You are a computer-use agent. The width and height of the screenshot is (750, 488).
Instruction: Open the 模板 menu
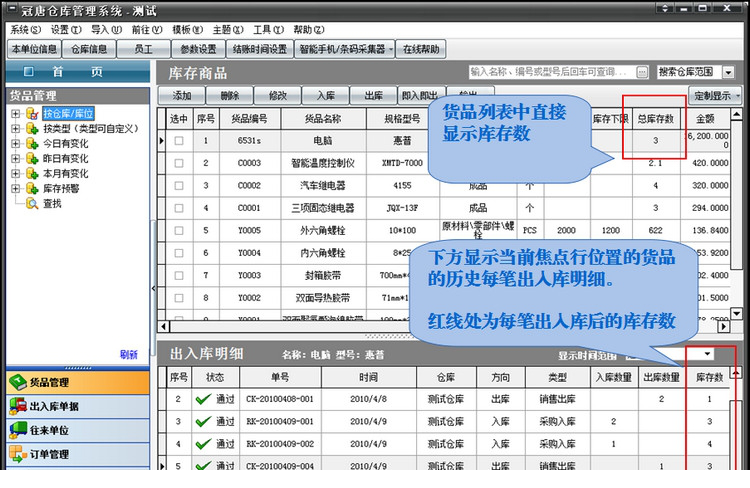187,30
